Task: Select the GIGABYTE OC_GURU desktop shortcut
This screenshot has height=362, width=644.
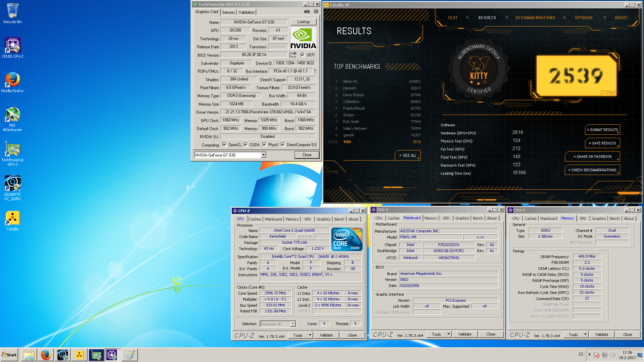Action: tap(12, 188)
